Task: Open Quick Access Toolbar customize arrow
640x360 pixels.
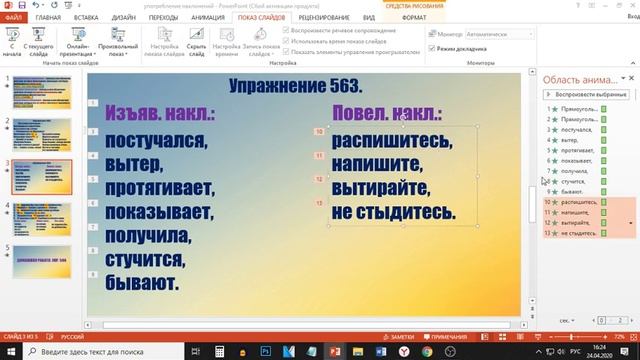Action: [79, 5]
